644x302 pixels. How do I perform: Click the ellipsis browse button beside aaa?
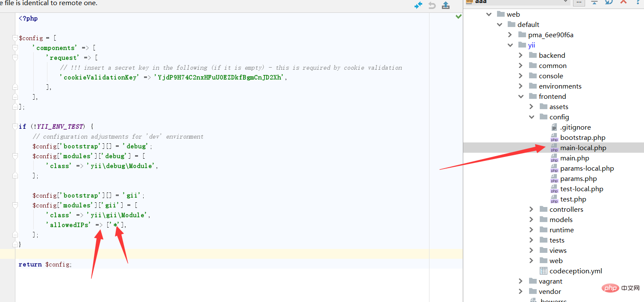[x=579, y=2]
